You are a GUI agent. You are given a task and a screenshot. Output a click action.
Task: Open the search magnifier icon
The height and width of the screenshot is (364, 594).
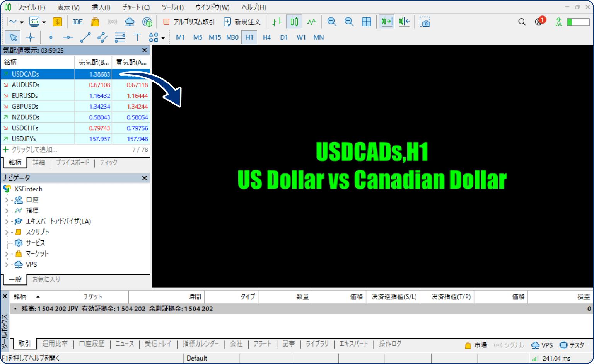coord(522,22)
